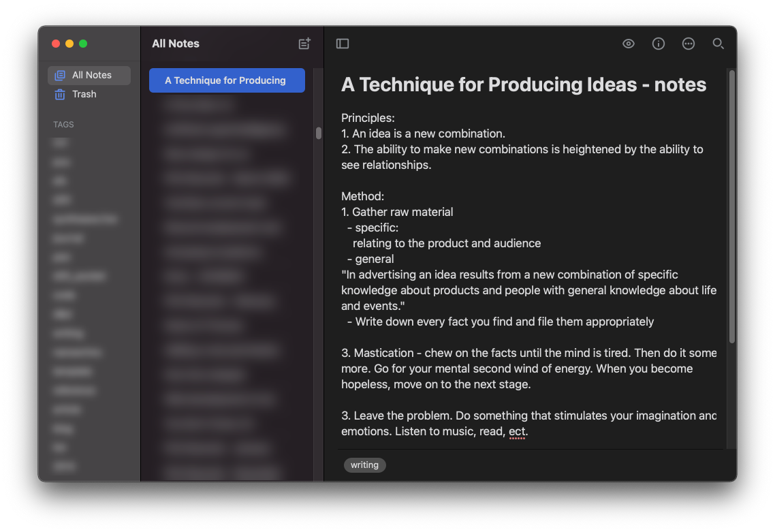Image resolution: width=775 pixels, height=532 pixels.
Task: Click the misspelled word 'ect'
Action: (x=516, y=431)
